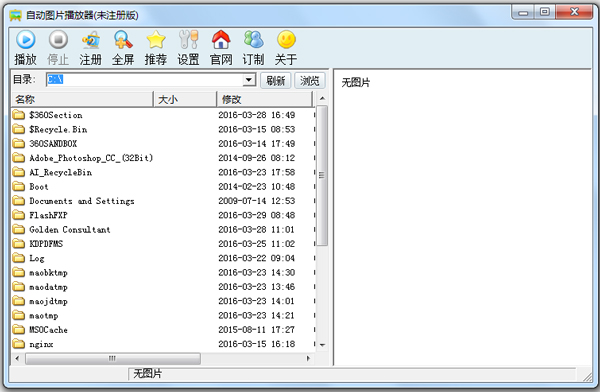The height and width of the screenshot is (392, 600).
Task: Select the maotmp folder name
Action: [44, 315]
